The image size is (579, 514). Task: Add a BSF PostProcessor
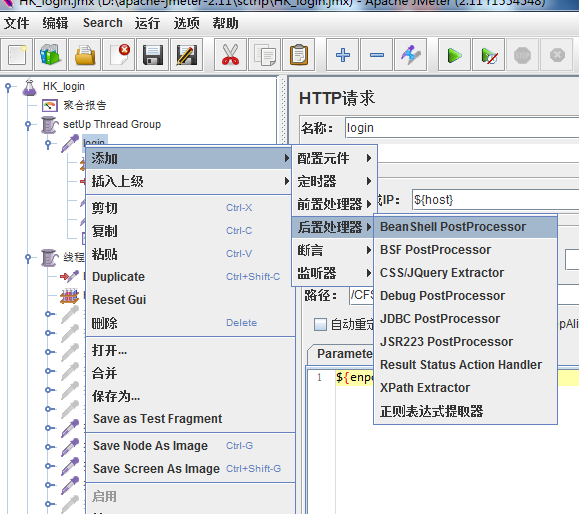(465, 250)
